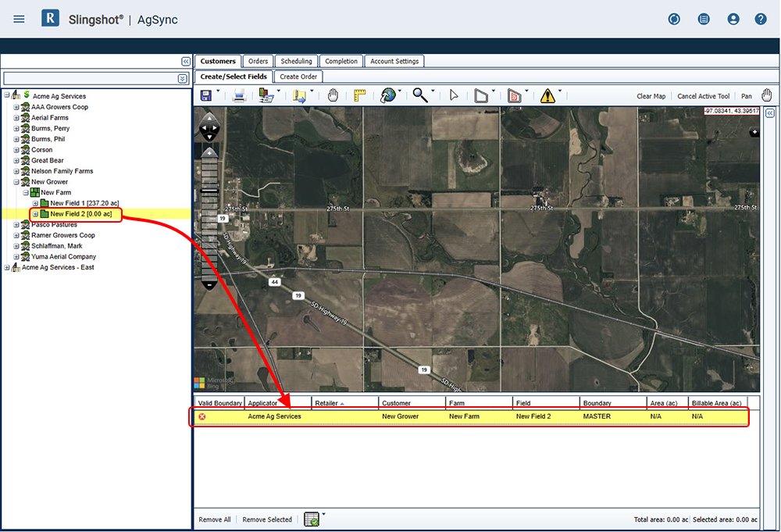Screen dimensions: 781x532
Task: Open the list header icon
Action: click(x=704, y=19)
